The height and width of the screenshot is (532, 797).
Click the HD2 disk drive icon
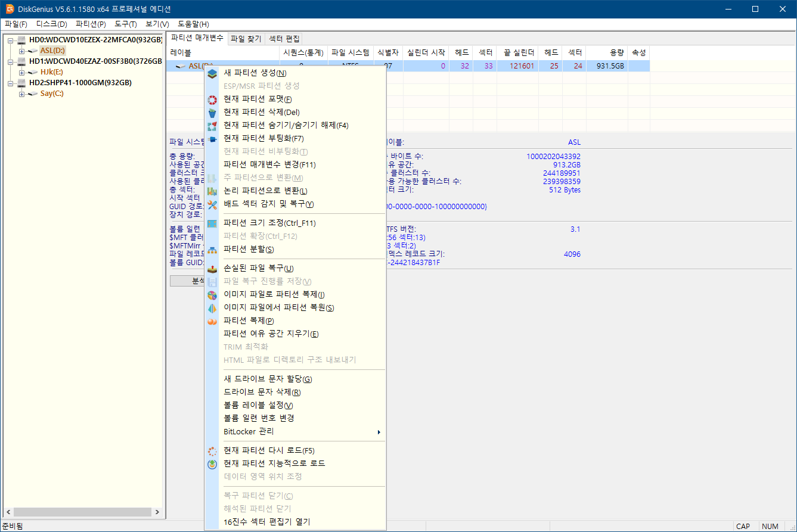point(22,83)
